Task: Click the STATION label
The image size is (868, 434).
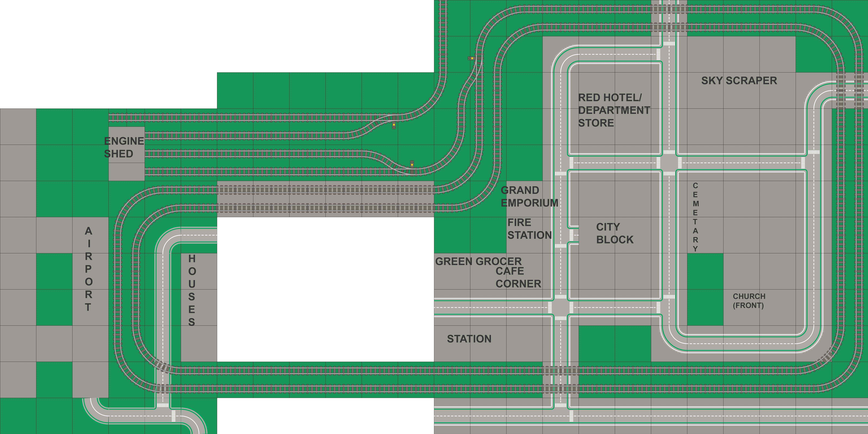Action: (x=469, y=339)
